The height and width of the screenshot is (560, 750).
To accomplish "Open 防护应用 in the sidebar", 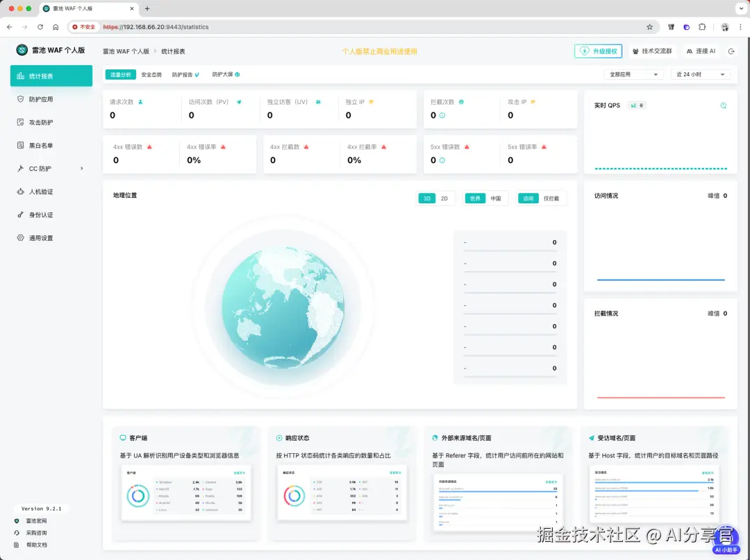I will pyautogui.click(x=51, y=99).
